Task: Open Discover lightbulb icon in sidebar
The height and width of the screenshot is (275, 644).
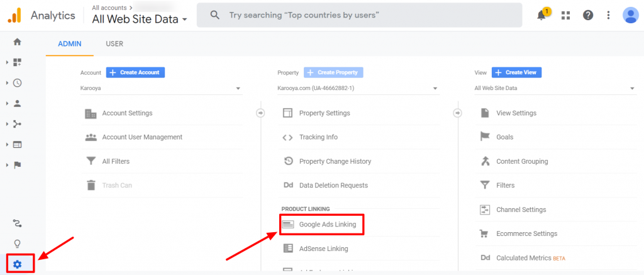Action: [17, 244]
